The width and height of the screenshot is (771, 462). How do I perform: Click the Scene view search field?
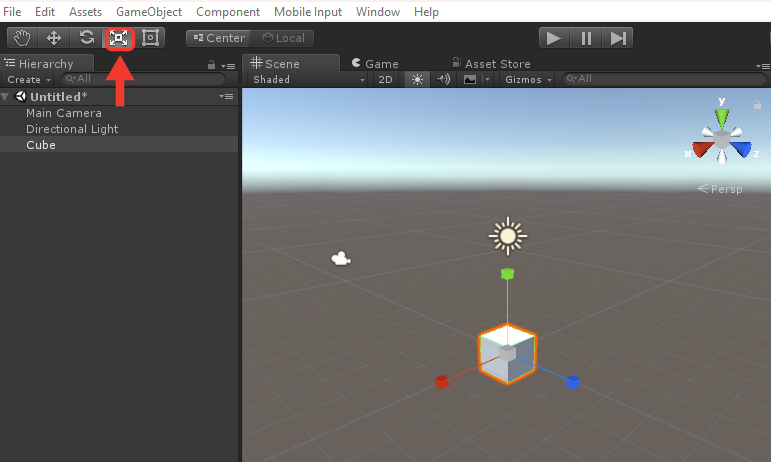[x=664, y=79]
